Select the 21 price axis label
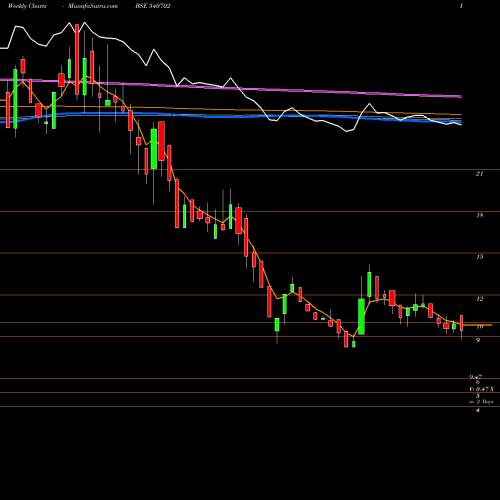 coord(479,173)
